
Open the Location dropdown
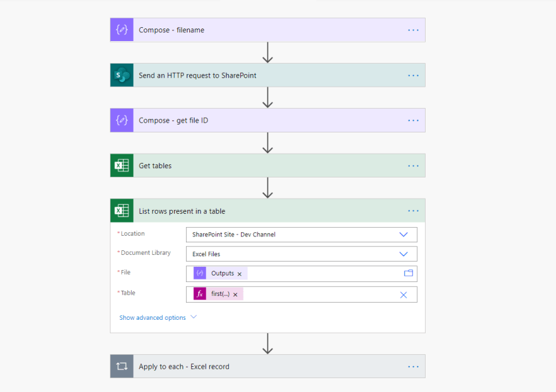tap(403, 234)
